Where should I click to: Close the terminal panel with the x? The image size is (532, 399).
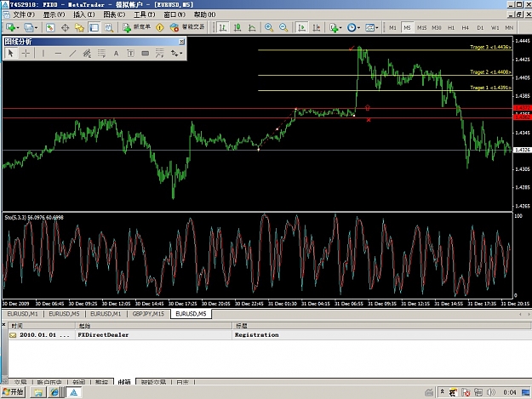3,325
